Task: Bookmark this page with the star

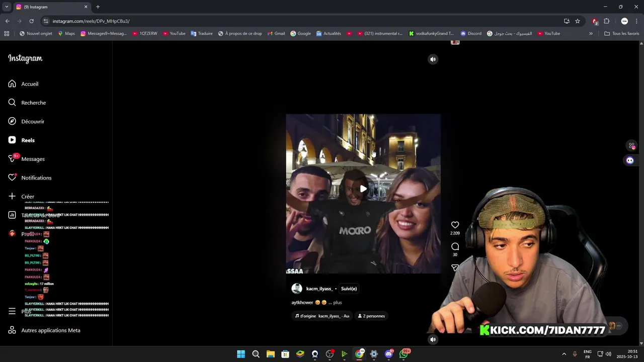Action: tap(578, 21)
